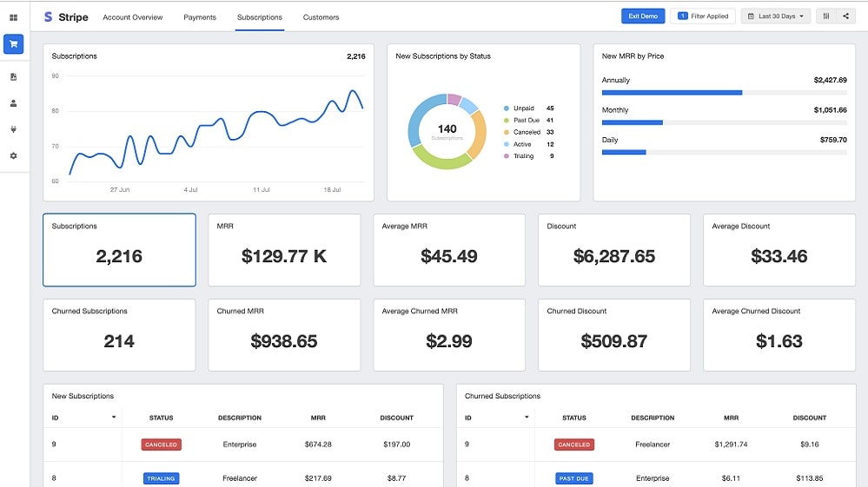Click MRR header in New Subscriptions table
This screenshot has width=868, height=487.
pyautogui.click(x=318, y=418)
